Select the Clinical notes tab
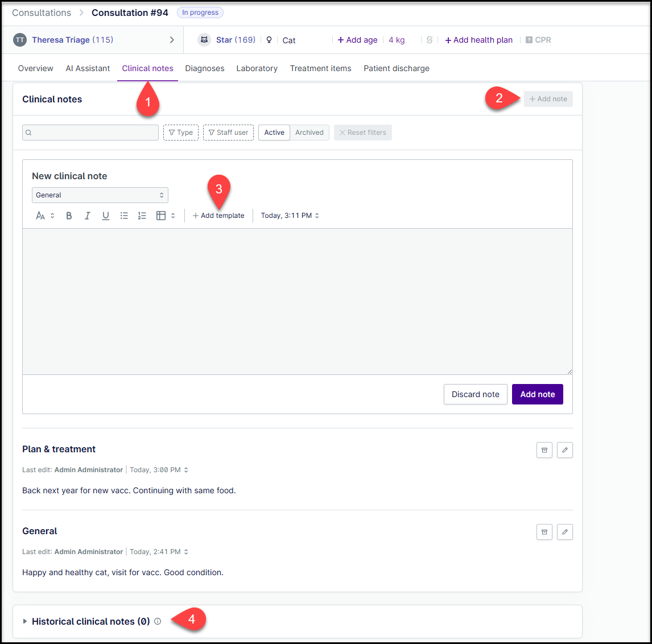 (147, 68)
